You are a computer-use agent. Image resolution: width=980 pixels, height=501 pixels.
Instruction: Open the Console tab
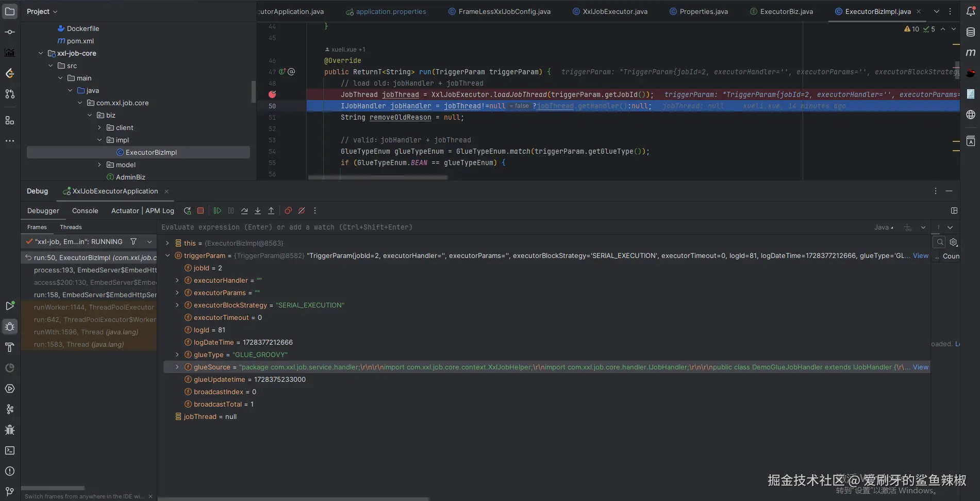click(85, 211)
